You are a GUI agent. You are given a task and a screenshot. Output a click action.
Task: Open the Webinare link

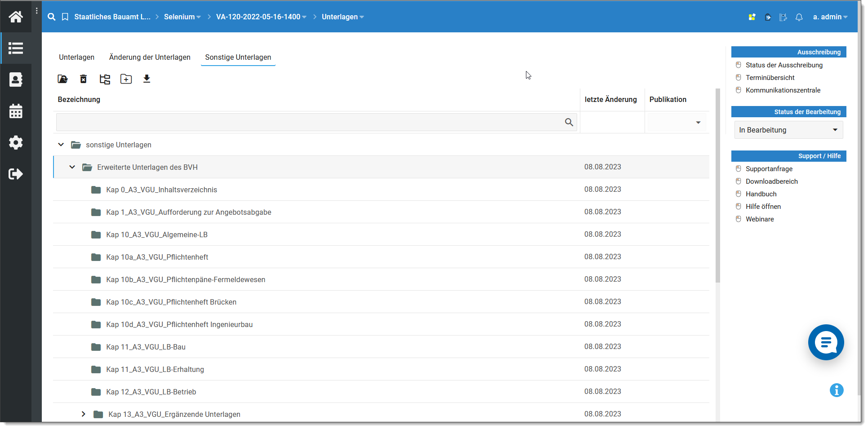(x=760, y=219)
